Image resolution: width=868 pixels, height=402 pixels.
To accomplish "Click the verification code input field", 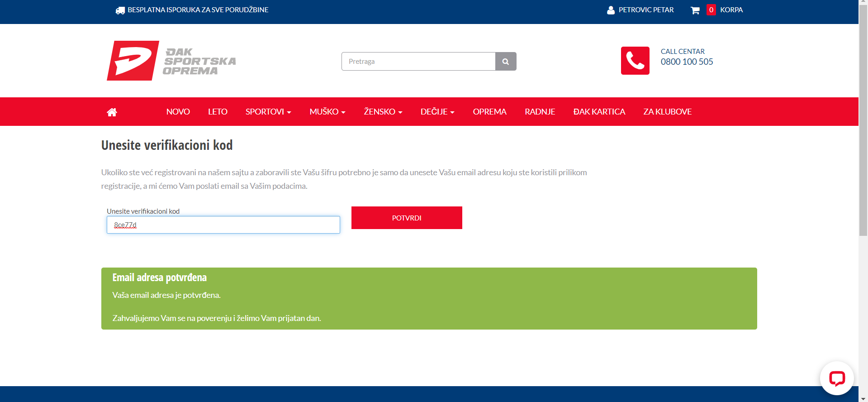I will (x=223, y=225).
